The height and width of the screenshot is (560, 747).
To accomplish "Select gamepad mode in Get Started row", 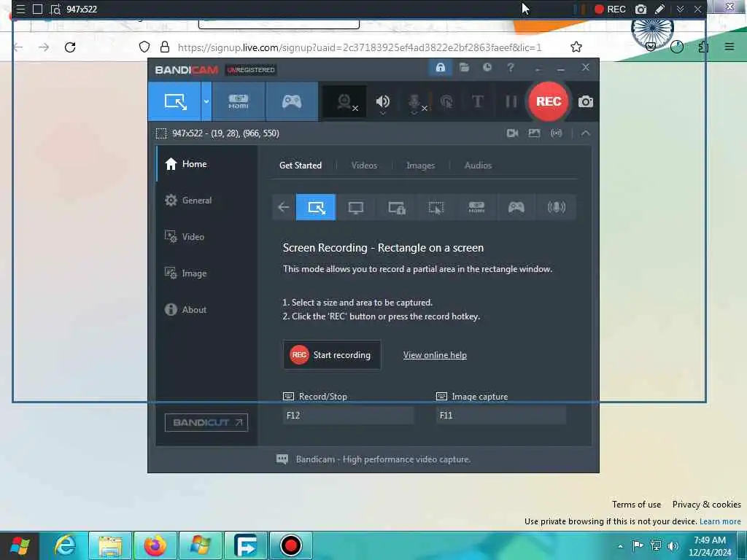I will [516, 207].
